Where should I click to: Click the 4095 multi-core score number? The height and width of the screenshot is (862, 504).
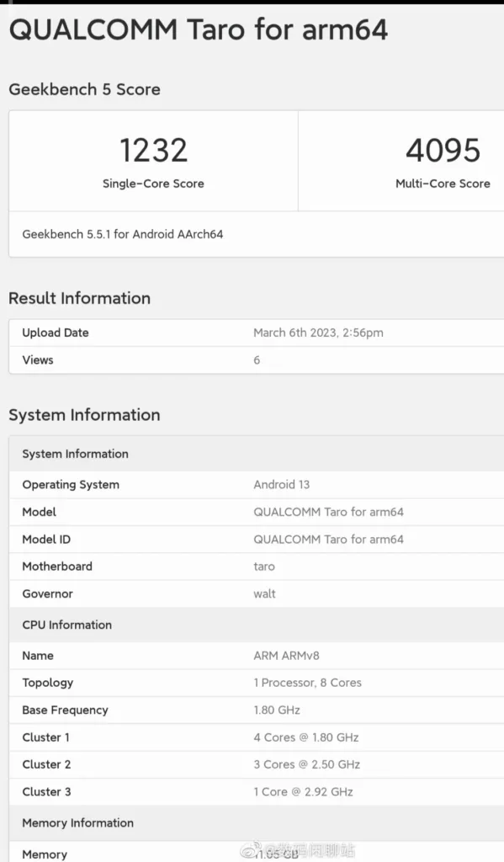point(443,150)
